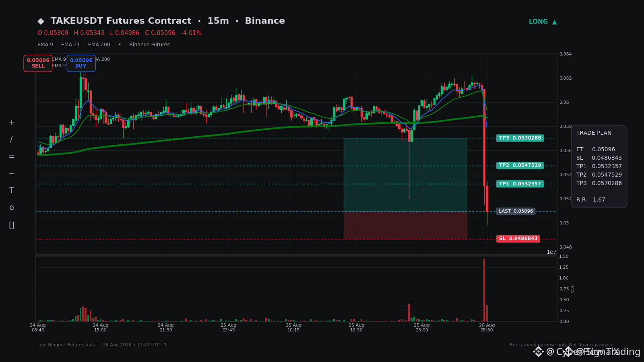This screenshot has width=644, height=362.
Task: Click the 24 Aug 21:30 time label
Action: [x=166, y=327]
